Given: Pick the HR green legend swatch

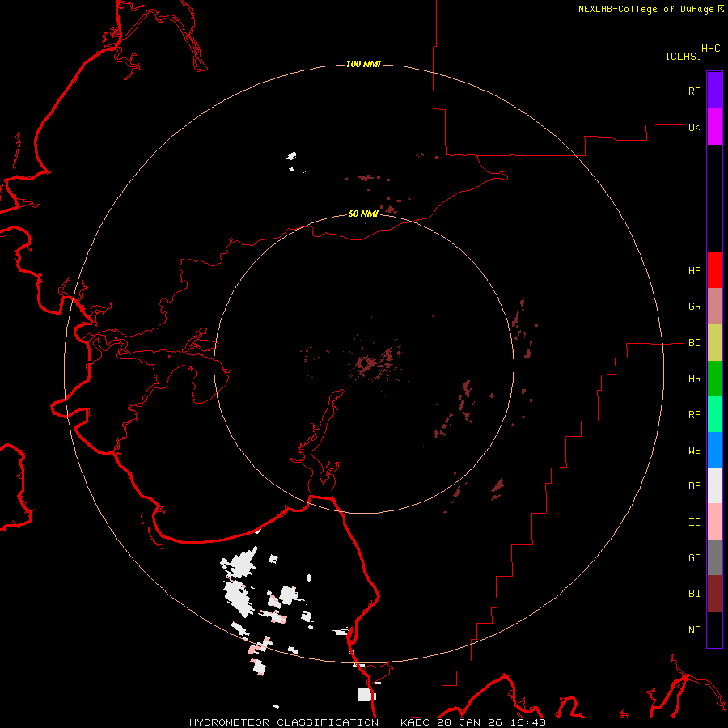Looking at the screenshot, I should click(714, 379).
